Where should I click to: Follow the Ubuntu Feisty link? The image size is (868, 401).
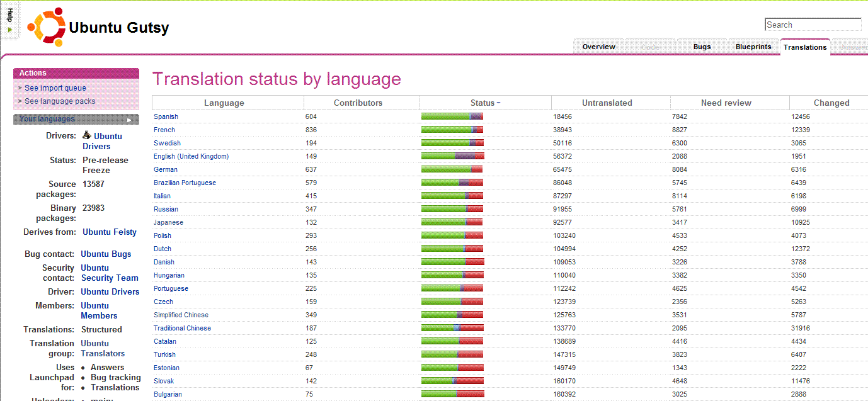pos(110,232)
